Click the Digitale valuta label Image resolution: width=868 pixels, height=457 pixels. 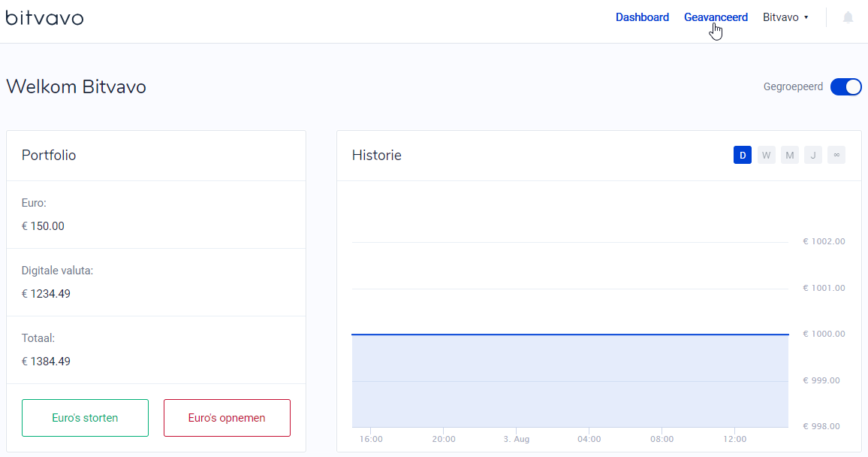click(57, 271)
